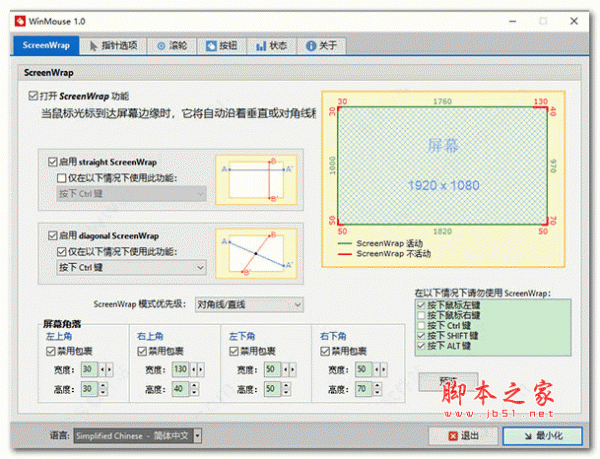
Task: Open the 滚轮 tab
Action: tap(172, 46)
